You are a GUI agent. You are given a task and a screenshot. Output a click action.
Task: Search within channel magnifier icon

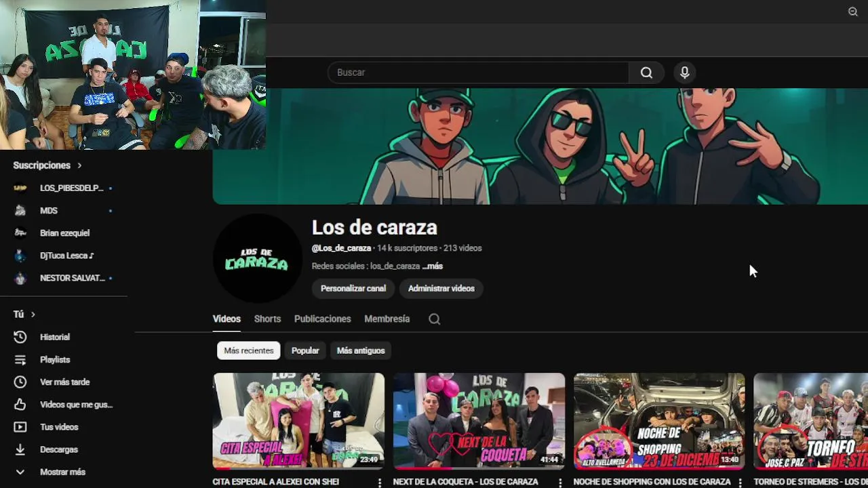(x=435, y=319)
